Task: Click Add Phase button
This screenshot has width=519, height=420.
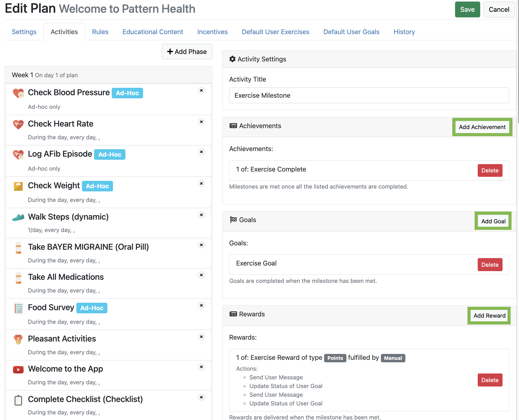Action: (187, 51)
